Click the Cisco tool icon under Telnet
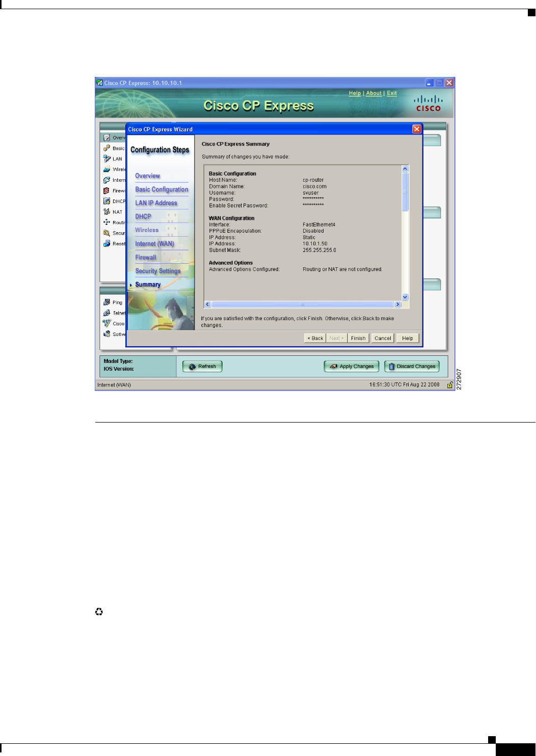This screenshot has width=536, height=756. (x=107, y=323)
